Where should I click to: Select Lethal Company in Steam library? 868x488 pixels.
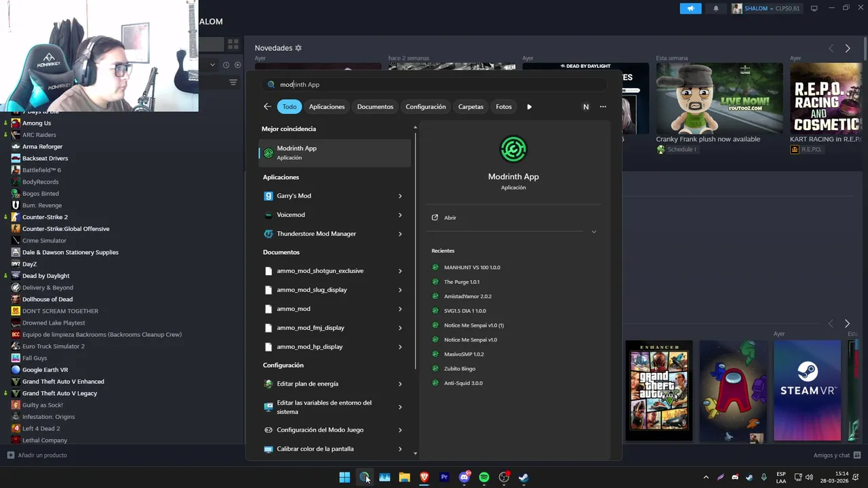coord(45,441)
